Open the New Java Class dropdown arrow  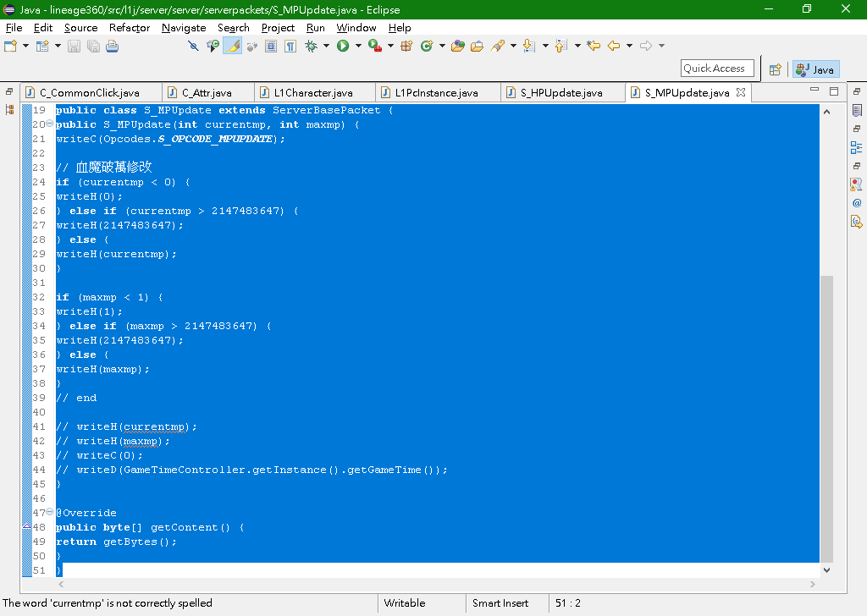442,46
